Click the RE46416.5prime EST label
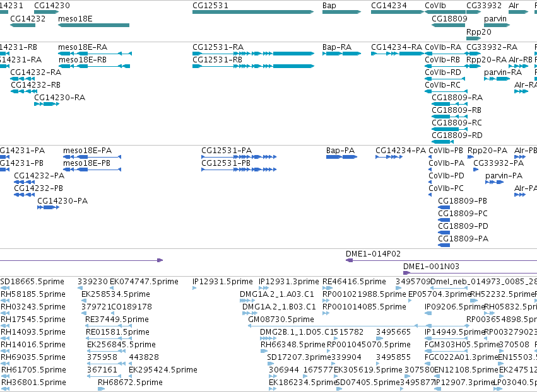Screen dimensions: 537x392 click(x=354, y=282)
